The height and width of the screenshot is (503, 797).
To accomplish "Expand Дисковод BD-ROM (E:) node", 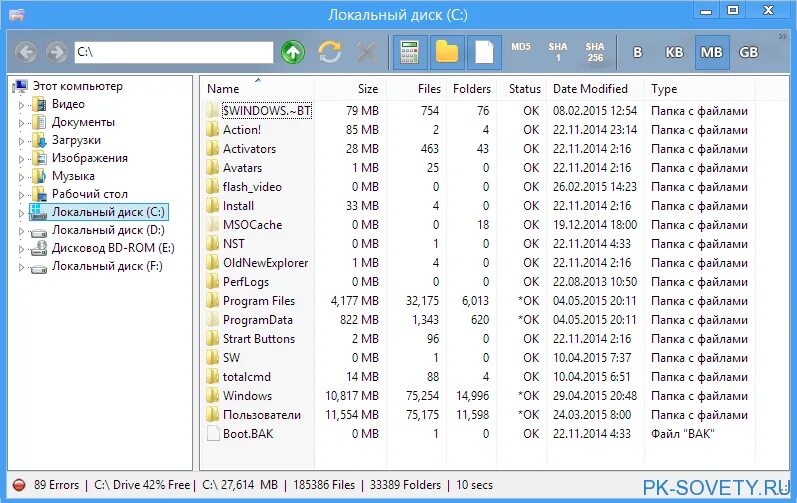I will coord(21,249).
